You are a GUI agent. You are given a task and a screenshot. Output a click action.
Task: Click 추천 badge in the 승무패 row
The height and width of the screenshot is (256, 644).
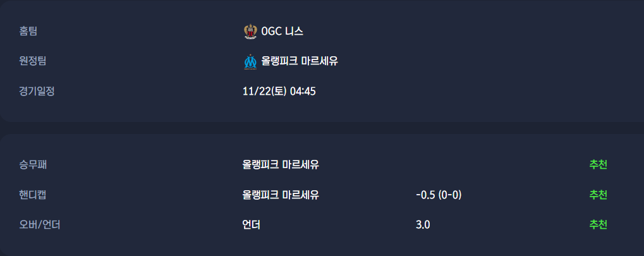pos(598,165)
